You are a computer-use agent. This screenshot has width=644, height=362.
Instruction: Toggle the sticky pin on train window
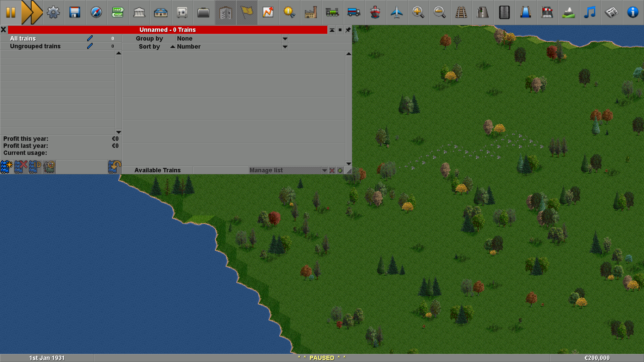348,30
